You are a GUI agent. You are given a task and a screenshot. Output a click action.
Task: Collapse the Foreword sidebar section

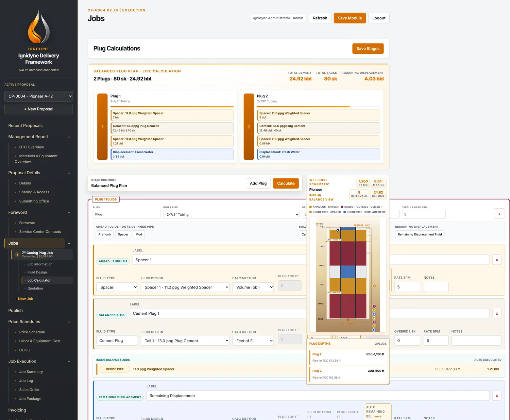click(69, 213)
